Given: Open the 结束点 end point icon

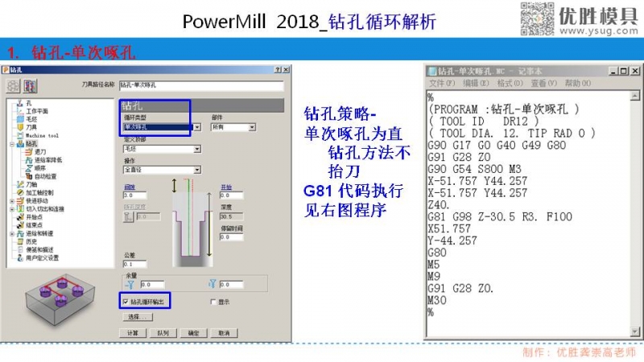Looking at the screenshot, I should (x=19, y=225).
